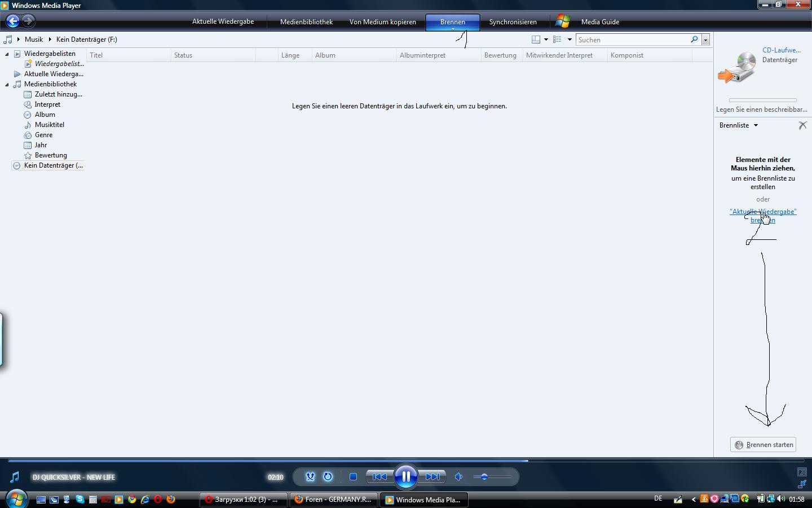Click the CD-Laufwe... drive link
This screenshot has height=508, width=812.
point(781,50)
